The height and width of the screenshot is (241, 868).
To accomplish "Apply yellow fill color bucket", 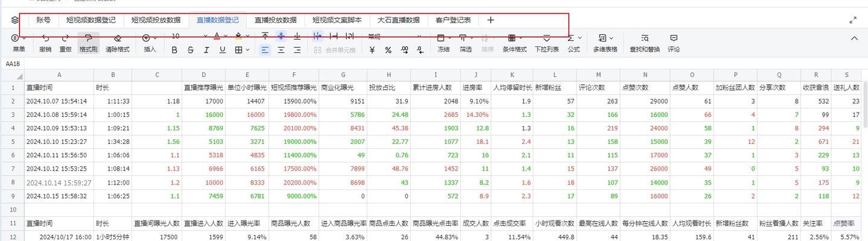I will (239, 36).
